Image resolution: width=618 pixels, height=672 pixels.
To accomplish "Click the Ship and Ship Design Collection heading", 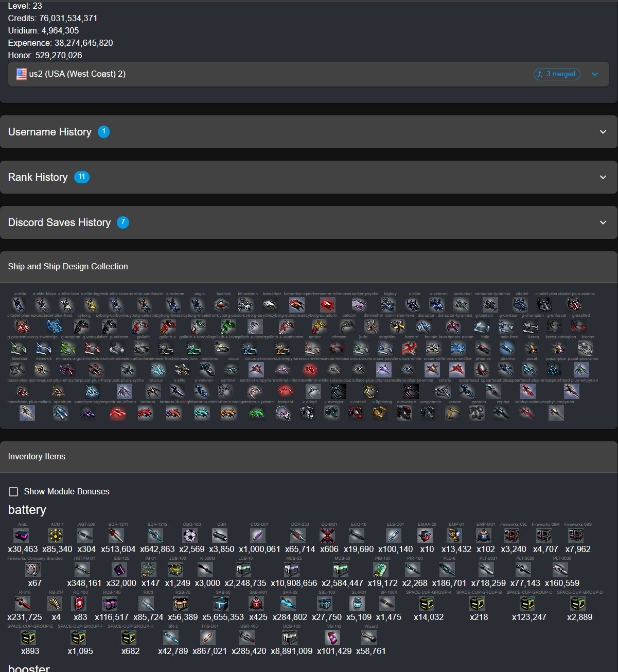I will [x=68, y=266].
